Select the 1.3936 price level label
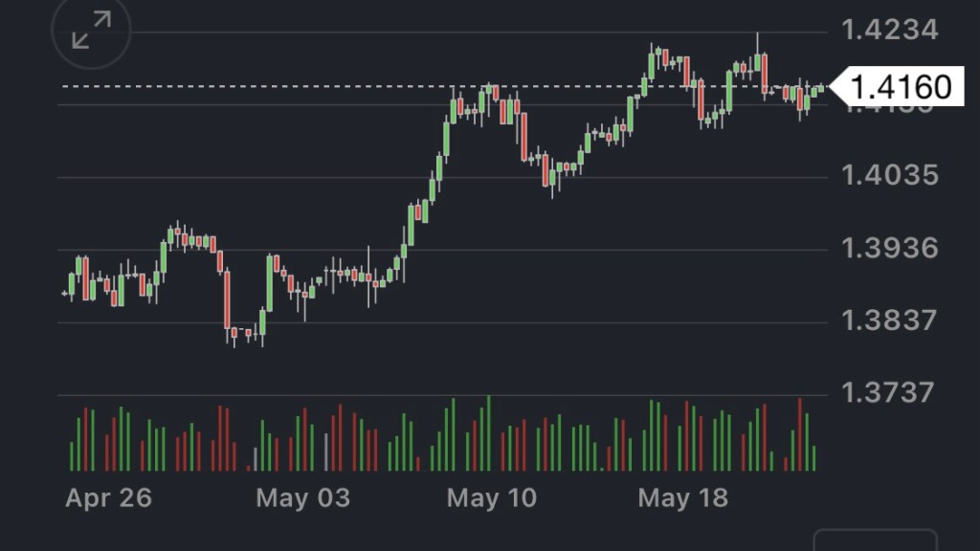This screenshot has height=551, width=980. point(890,249)
